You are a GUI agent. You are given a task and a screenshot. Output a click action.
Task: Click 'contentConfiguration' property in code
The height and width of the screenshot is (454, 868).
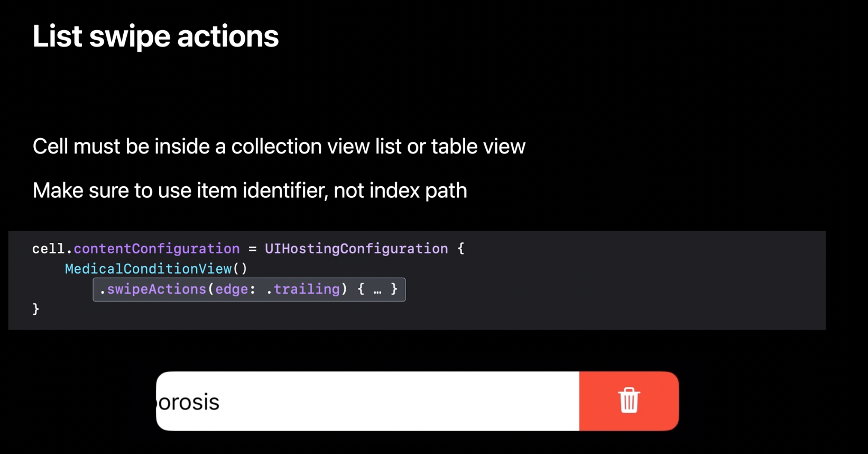click(x=156, y=249)
